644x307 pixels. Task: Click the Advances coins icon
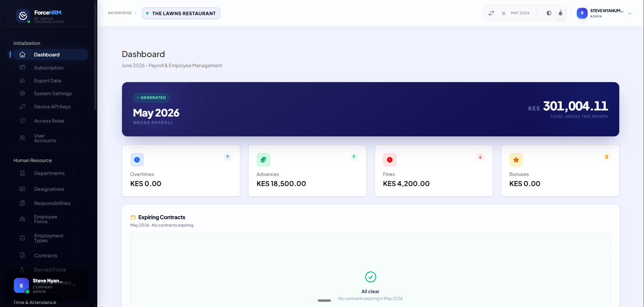[x=263, y=160]
